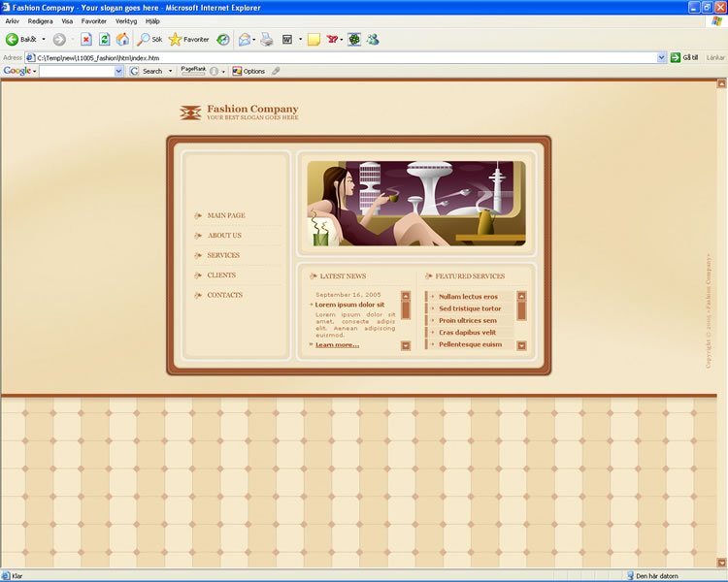
Task: Follow the Learn more... link
Action: point(337,344)
